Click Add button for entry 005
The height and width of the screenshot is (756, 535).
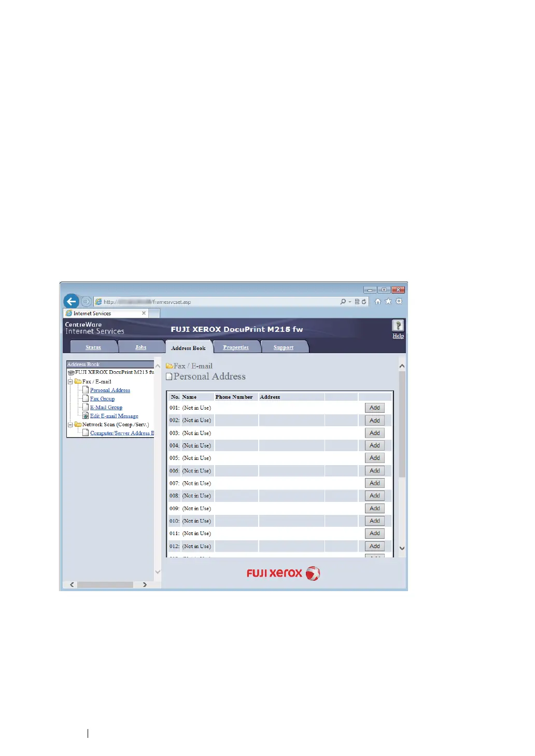pyautogui.click(x=375, y=458)
